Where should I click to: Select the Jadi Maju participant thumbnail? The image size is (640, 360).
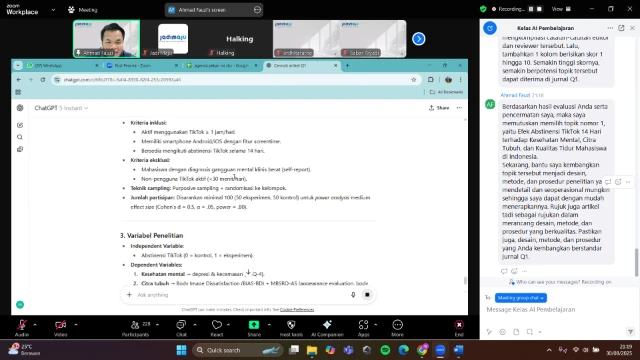[x=173, y=39]
